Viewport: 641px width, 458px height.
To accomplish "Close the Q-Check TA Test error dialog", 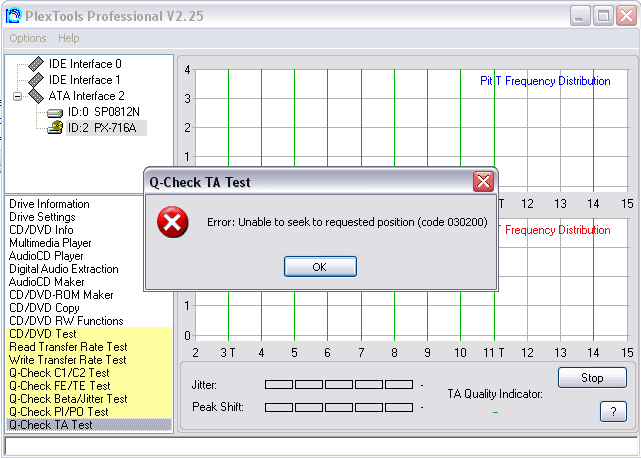I will click(x=483, y=182).
